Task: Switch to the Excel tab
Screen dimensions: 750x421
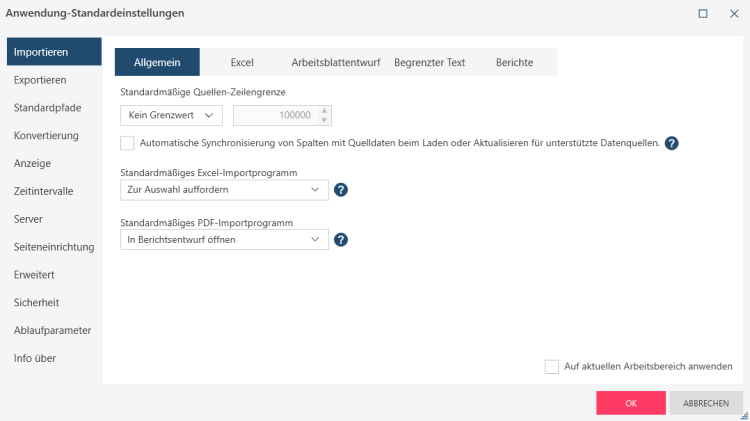Action: tap(242, 62)
